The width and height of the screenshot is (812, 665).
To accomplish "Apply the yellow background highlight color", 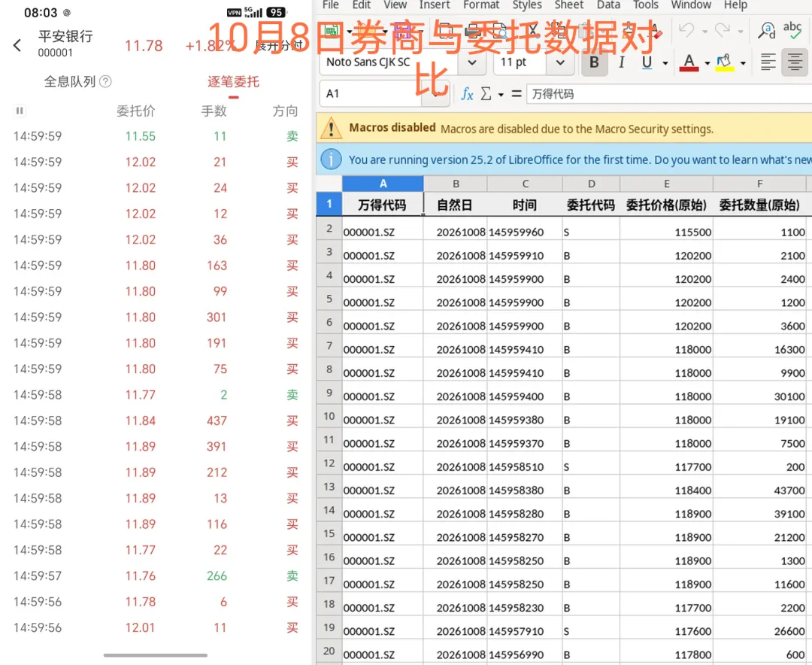I will point(725,62).
